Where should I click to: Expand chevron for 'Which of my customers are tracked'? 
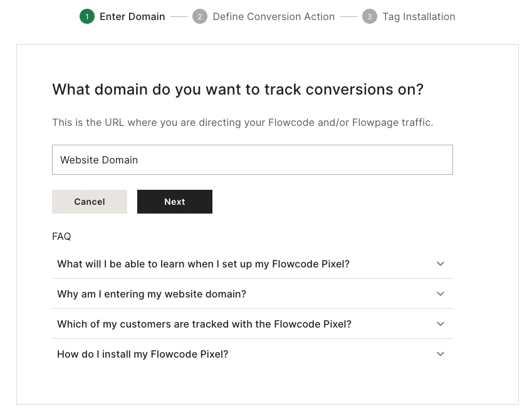point(441,324)
